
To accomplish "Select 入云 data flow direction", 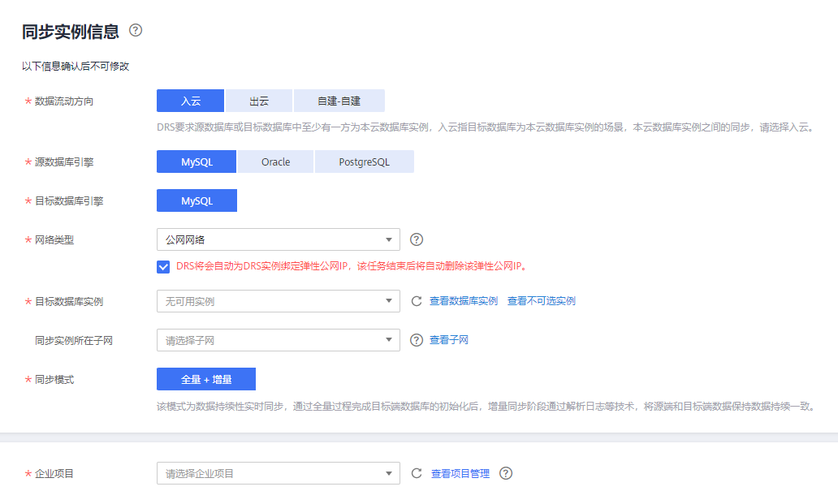I will click(x=190, y=101).
